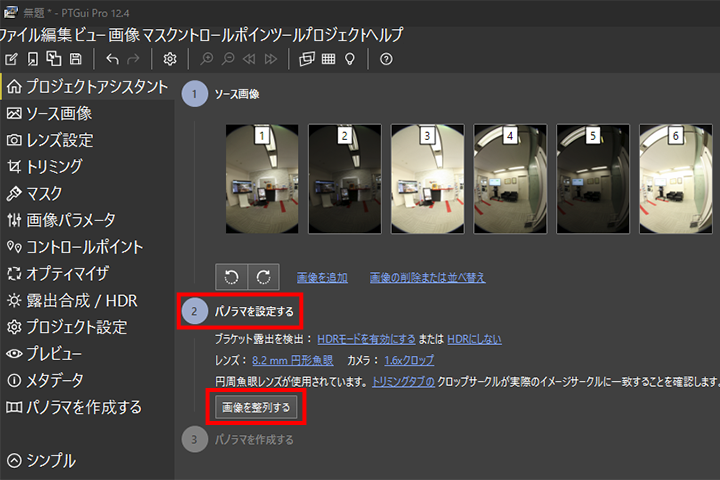The height and width of the screenshot is (480, 720).
Task: Open options via the toolbar gear icon
Action: tap(170, 59)
